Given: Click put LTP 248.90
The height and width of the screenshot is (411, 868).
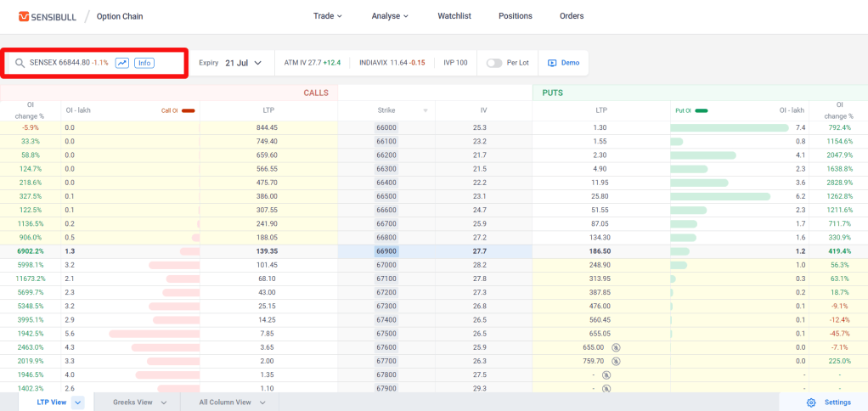Looking at the screenshot, I should (x=600, y=265).
